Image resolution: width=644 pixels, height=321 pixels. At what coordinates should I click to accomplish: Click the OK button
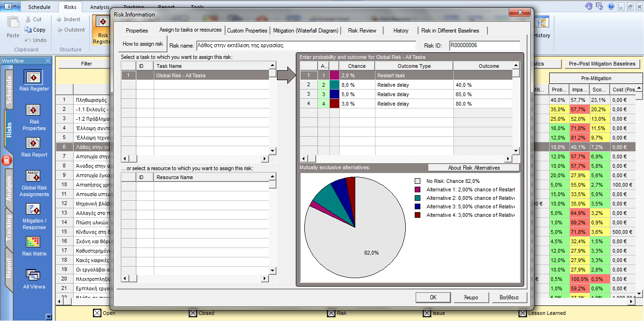coord(433,297)
